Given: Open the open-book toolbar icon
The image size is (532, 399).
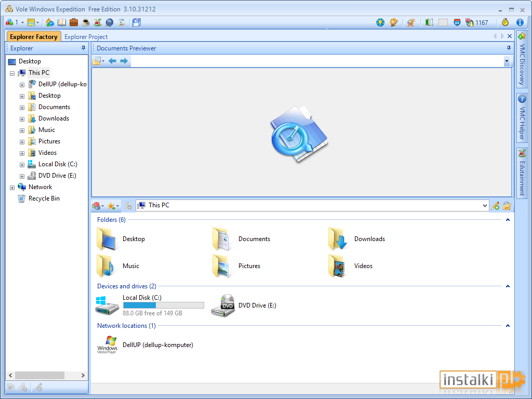Looking at the screenshot, I should [x=62, y=22].
